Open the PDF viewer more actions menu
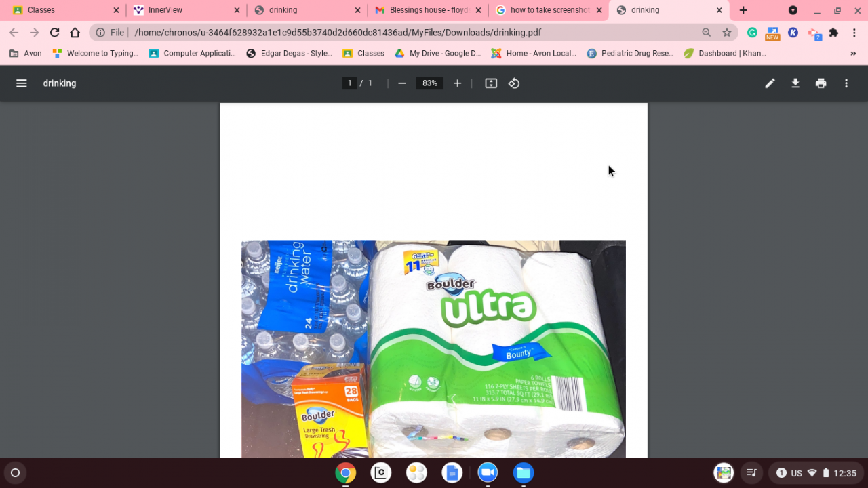Screen dimensions: 868x488 click(x=846, y=83)
